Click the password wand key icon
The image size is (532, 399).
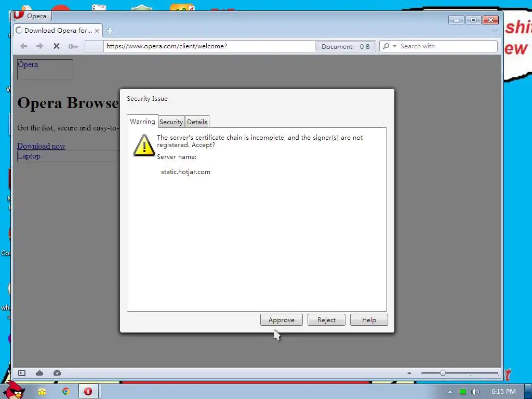point(73,46)
